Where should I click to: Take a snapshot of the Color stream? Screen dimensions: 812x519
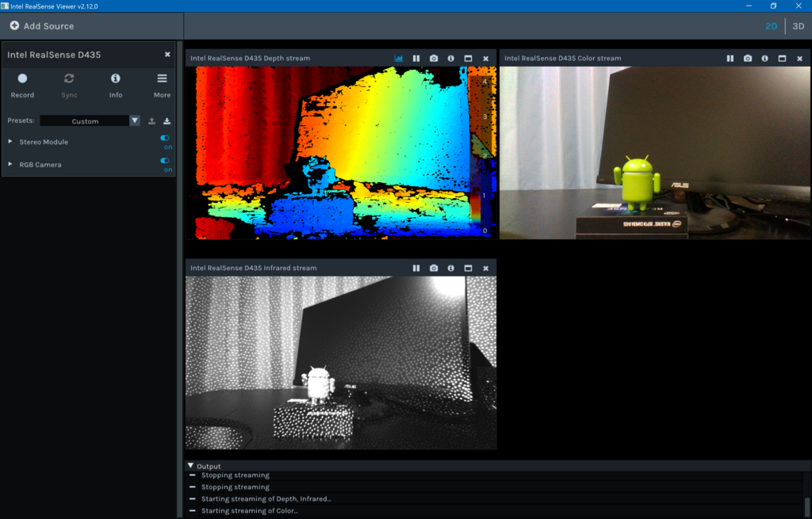coord(747,58)
